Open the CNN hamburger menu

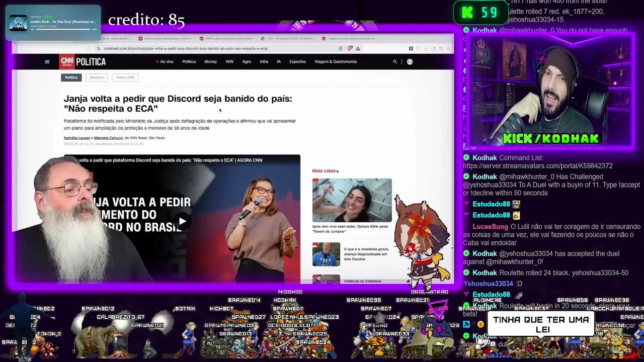click(47, 62)
